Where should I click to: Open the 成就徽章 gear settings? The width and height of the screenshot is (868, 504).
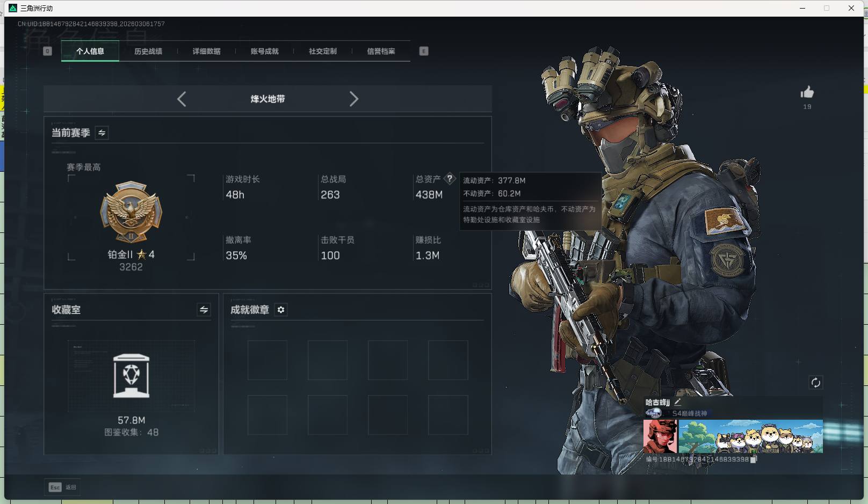281,310
